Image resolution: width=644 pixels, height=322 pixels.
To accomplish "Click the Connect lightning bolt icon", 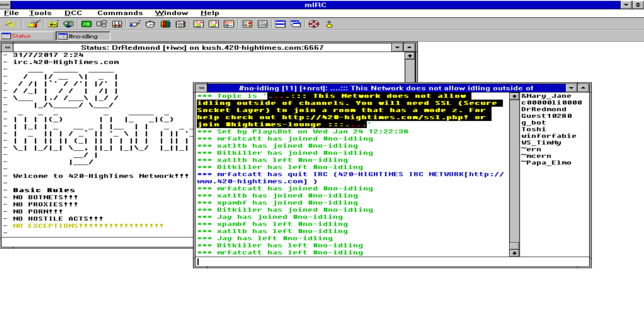I will [x=10, y=24].
